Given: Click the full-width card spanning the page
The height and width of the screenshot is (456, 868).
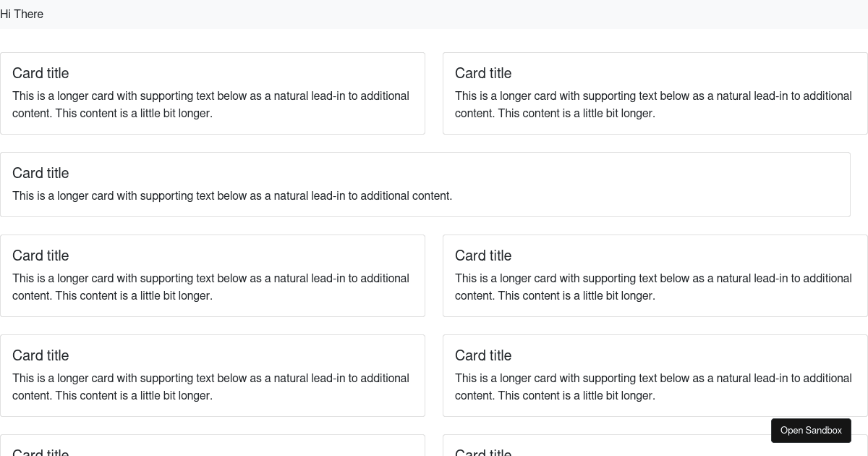Looking at the screenshot, I should click(x=425, y=184).
